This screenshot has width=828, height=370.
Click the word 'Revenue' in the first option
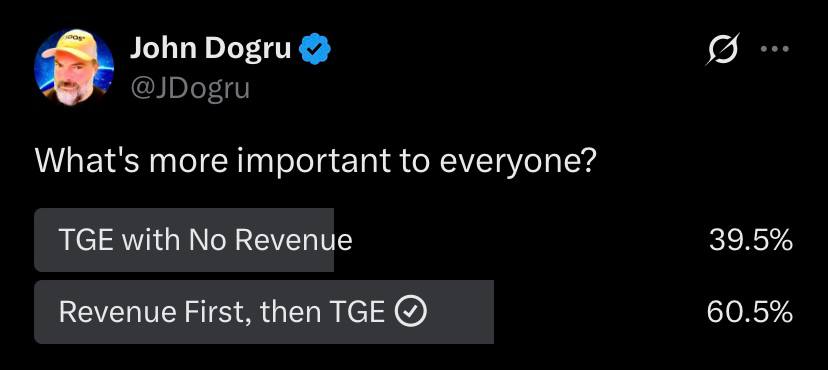coord(293,240)
